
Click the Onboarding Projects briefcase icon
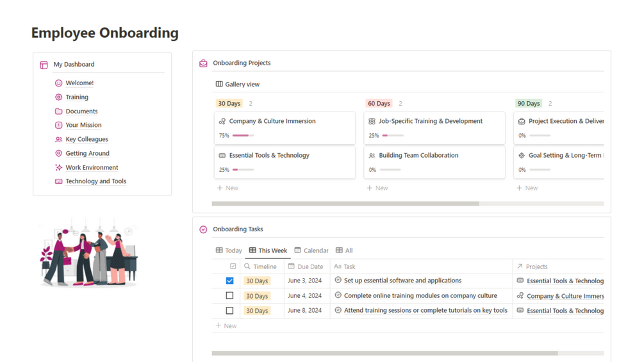point(203,63)
